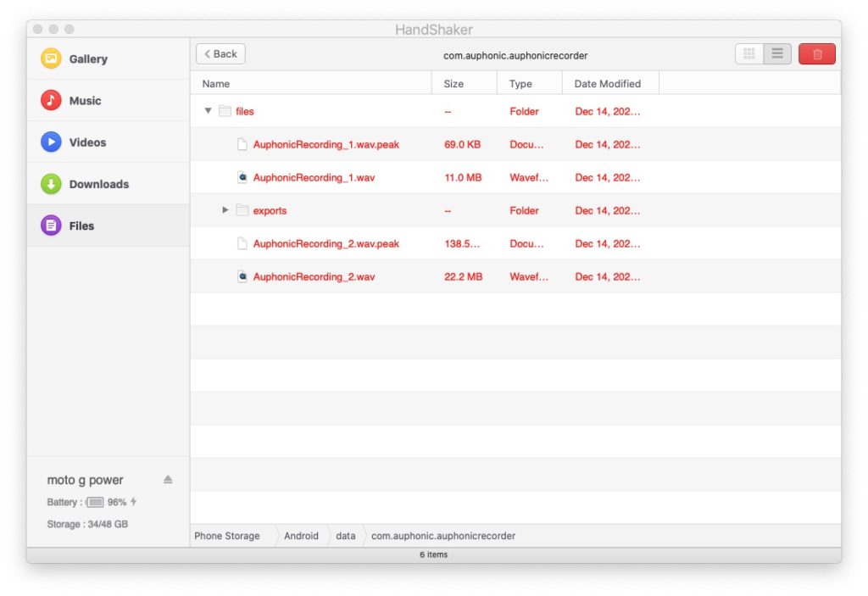Click the 11.0 MB size cell
Image resolution: width=868 pixels, height=596 pixels.
[463, 178]
